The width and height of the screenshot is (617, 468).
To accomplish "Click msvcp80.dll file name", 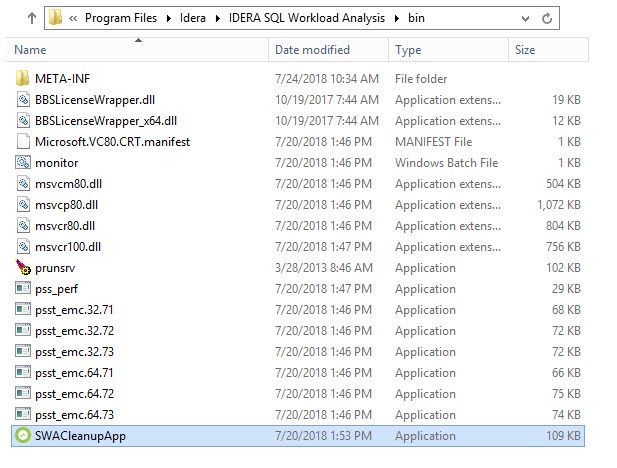I will click(x=67, y=205).
